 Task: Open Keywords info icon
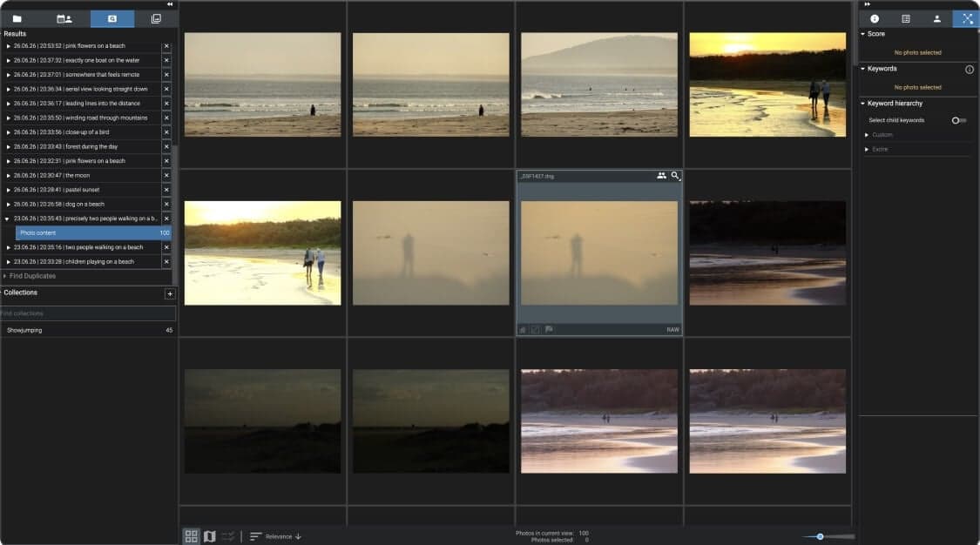click(x=970, y=70)
